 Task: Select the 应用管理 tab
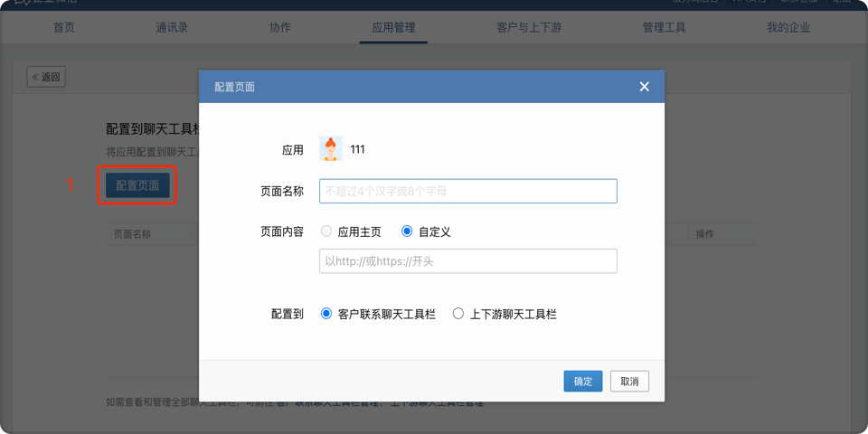click(394, 27)
